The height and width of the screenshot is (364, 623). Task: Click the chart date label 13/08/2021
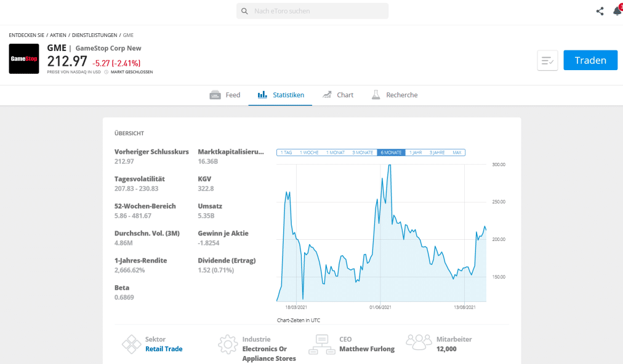465,307
